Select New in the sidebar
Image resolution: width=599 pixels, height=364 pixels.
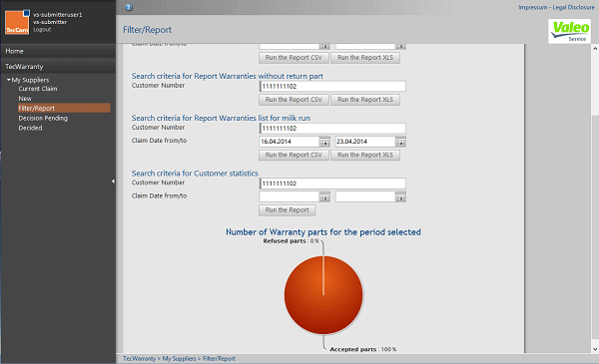[x=25, y=99]
